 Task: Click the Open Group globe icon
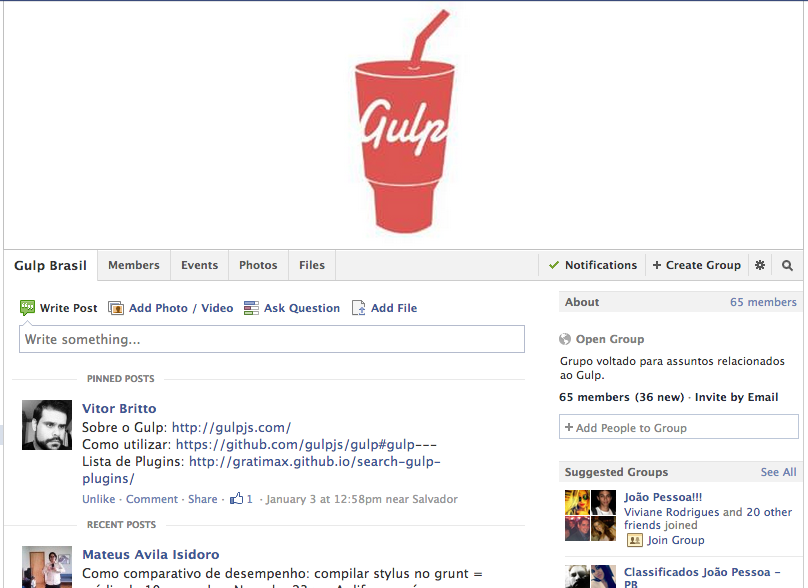[x=565, y=339]
